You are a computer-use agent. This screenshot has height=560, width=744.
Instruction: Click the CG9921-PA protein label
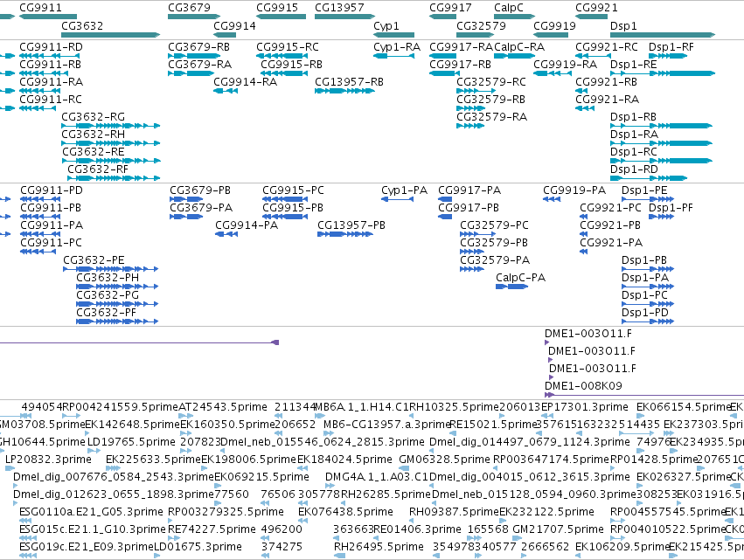(611, 242)
